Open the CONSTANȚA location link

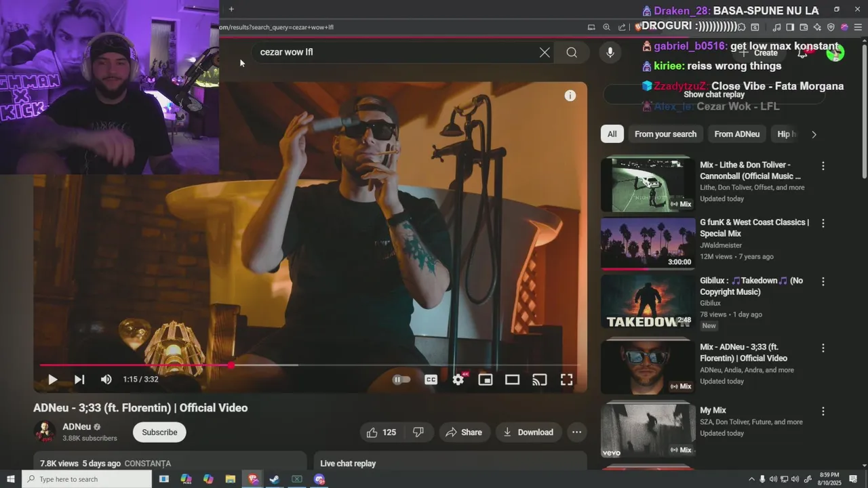coord(148,464)
